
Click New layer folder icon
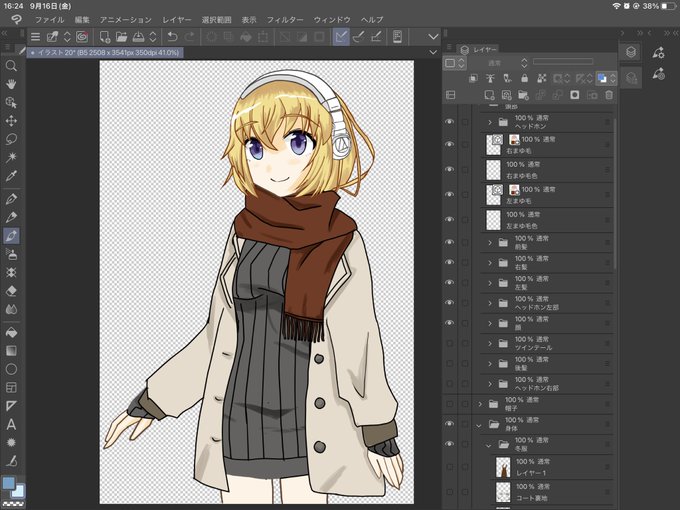[x=523, y=95]
